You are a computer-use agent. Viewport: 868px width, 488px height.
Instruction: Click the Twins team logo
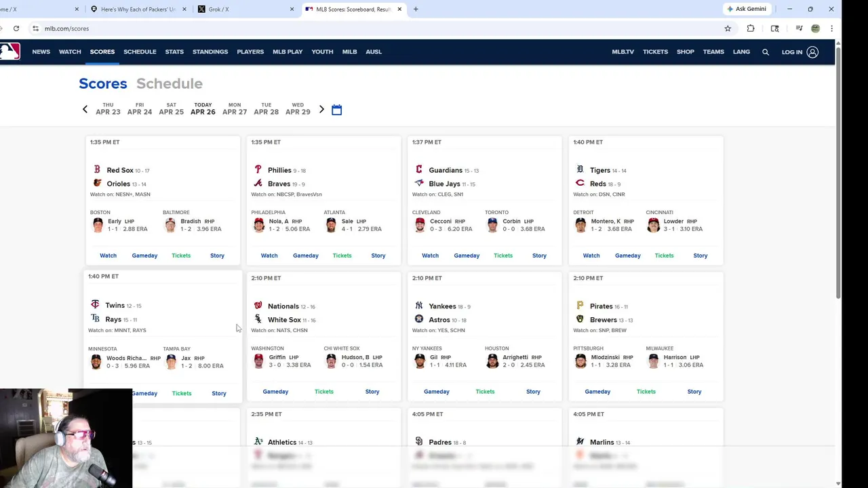(95, 305)
